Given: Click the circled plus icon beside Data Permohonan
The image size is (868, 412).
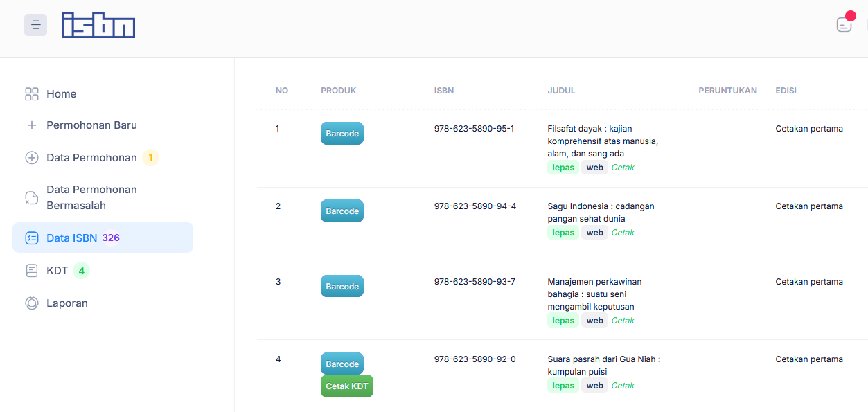Looking at the screenshot, I should point(31,158).
